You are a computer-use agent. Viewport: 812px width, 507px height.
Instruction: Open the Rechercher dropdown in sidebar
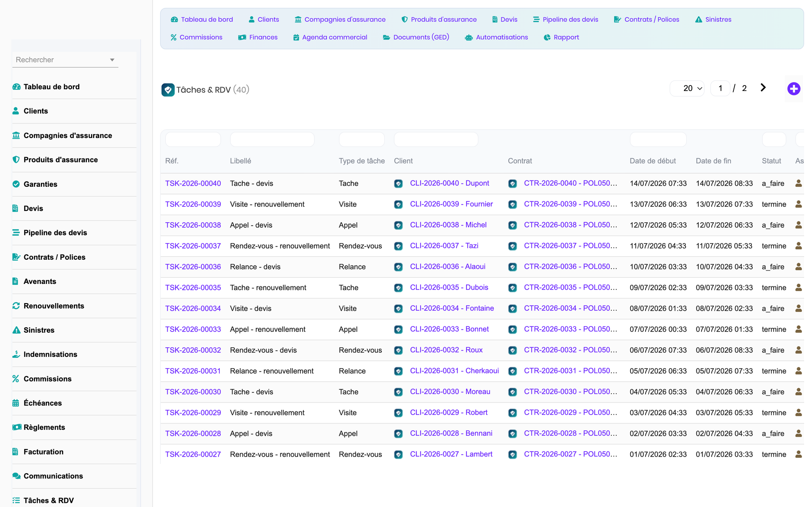point(65,60)
